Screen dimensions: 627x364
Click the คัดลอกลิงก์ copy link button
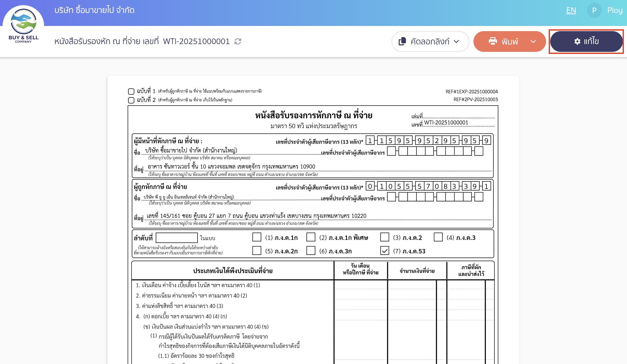[x=430, y=41]
